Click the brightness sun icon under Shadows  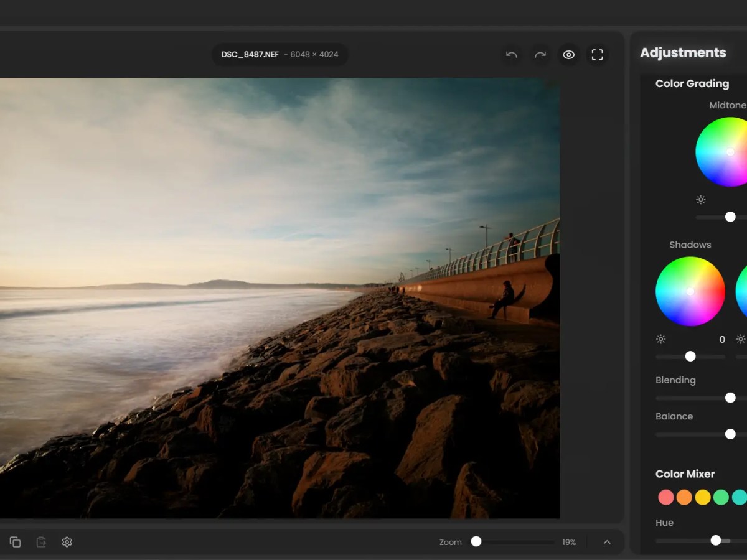660,339
